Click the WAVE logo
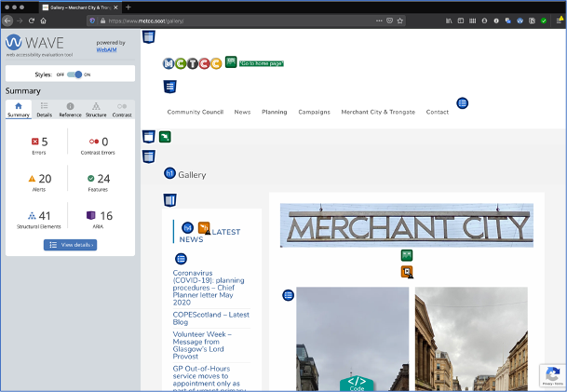This screenshot has height=392, width=567. tap(34, 43)
